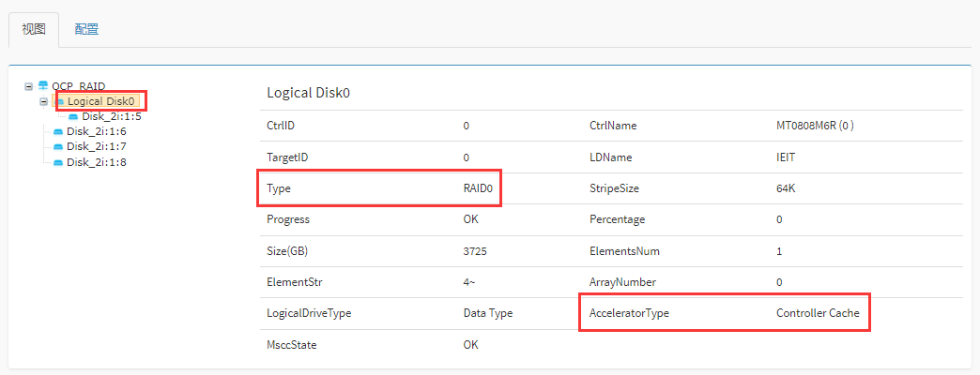Choose Disk_2i:1:7 in the RAID tree

(97, 146)
